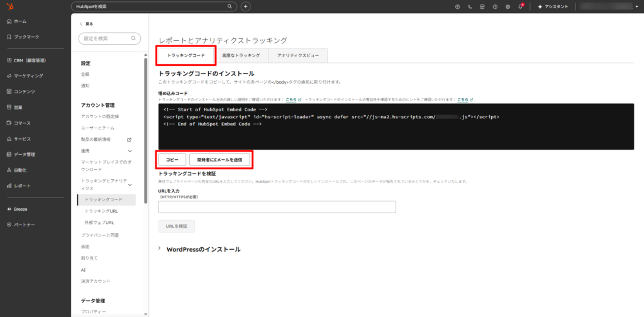644x317 pixels.
Task: Expand the 連携 settings group
Action: [106, 151]
